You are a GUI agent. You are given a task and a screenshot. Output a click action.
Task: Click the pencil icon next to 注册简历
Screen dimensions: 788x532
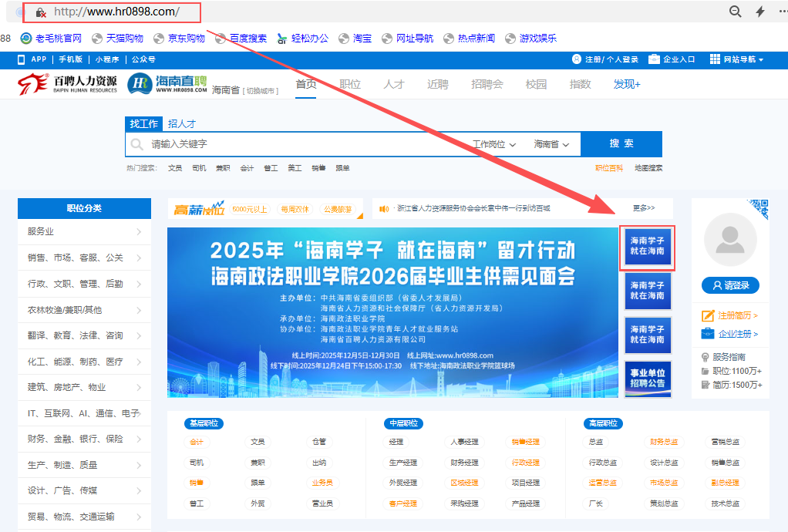click(707, 315)
